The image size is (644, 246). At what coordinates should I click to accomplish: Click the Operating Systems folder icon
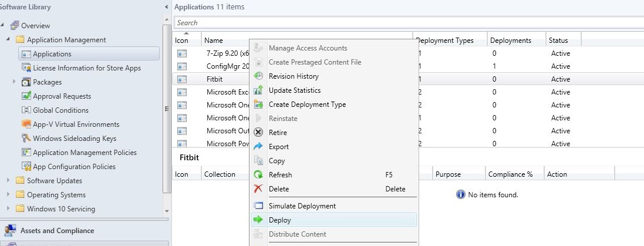[x=20, y=195]
